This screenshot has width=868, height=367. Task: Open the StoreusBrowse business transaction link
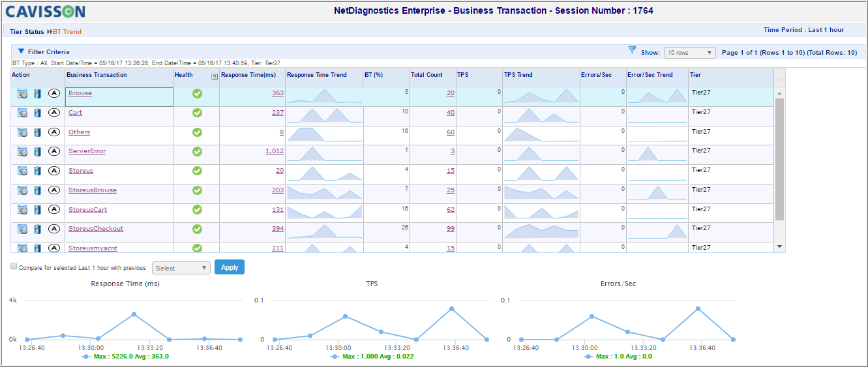pos(93,190)
